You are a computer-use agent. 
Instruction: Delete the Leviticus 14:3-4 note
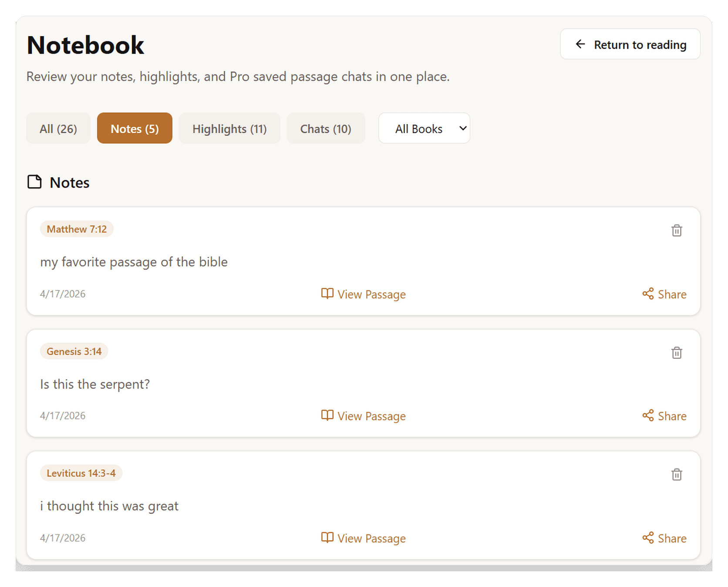(x=677, y=475)
